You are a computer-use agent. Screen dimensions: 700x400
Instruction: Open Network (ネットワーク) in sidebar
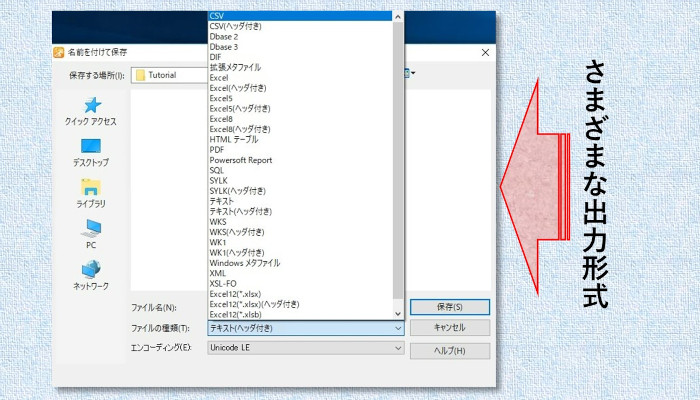[91, 274]
